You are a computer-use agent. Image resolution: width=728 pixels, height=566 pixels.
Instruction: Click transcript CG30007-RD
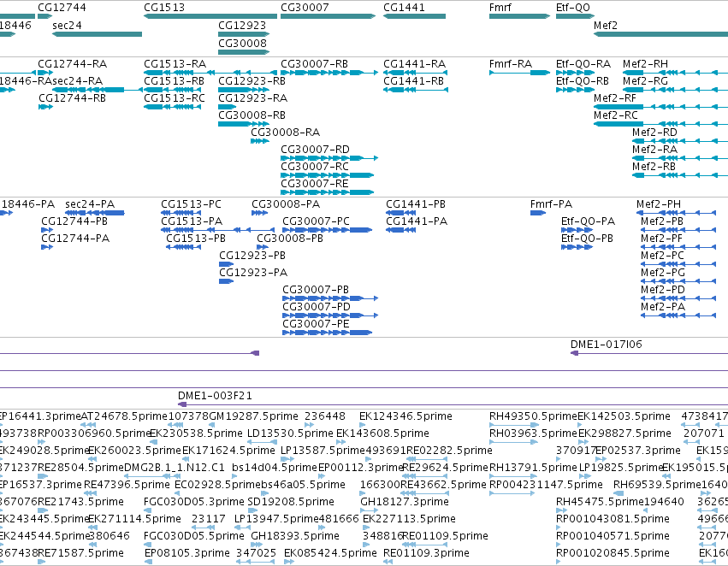pyautogui.click(x=316, y=150)
